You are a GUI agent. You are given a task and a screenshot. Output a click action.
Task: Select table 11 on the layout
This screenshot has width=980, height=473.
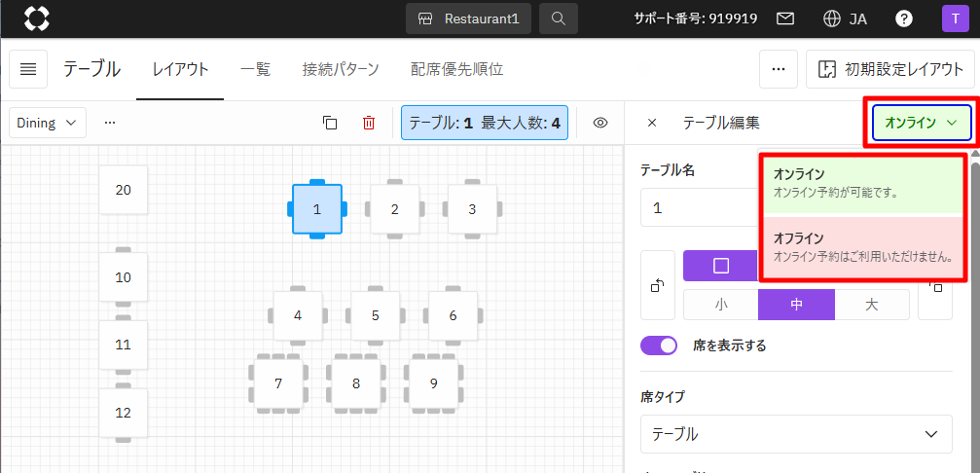coord(124,345)
